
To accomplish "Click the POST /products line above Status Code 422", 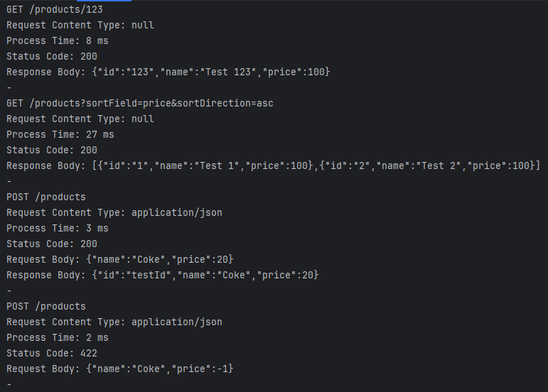I will click(x=46, y=307).
